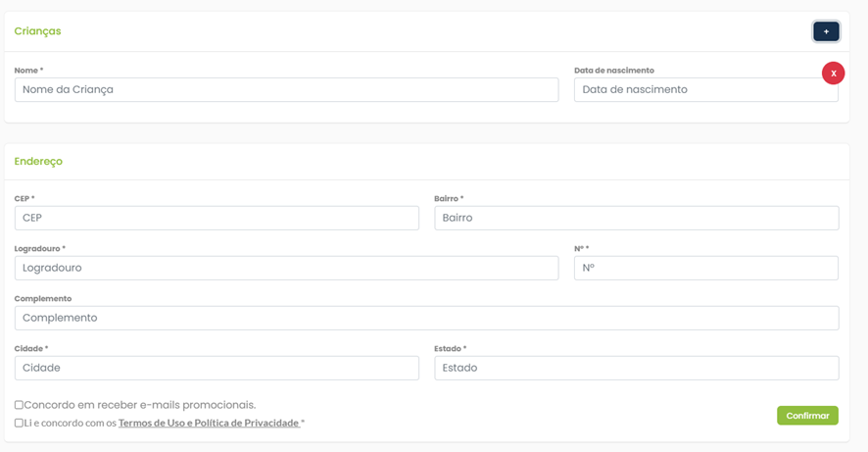Click the 'Concordo em receber e-mails' label
Image resolution: width=868 pixels, height=452 pixels.
[139, 405]
